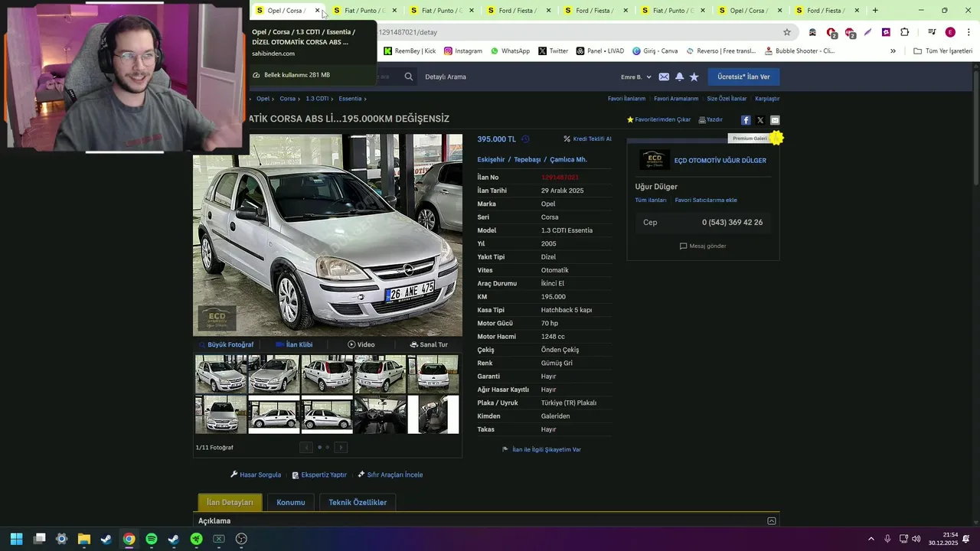Click the Chrome profile avatar E
The width and height of the screenshot is (980, 551).
[x=950, y=32]
